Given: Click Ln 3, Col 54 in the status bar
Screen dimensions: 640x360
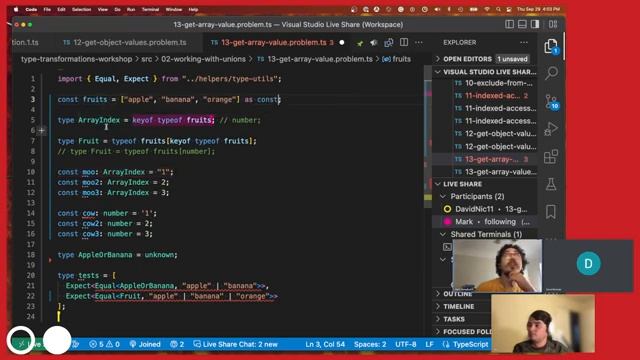Looking at the screenshot, I should 325,344.
